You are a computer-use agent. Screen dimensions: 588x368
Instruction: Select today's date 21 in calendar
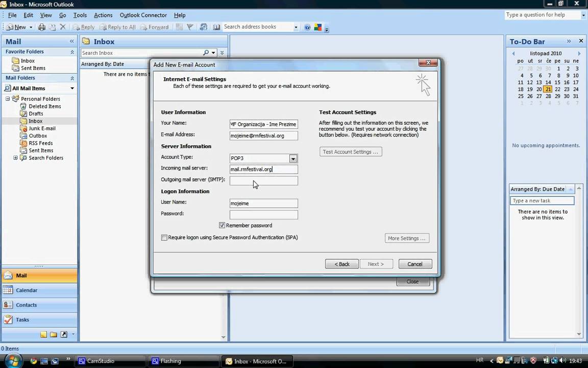[548, 89]
